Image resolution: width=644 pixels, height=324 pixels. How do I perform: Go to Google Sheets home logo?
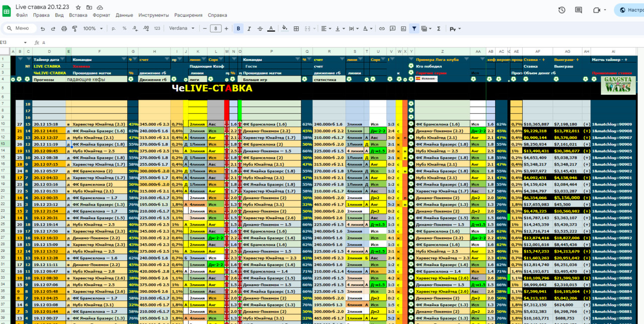pos(8,11)
